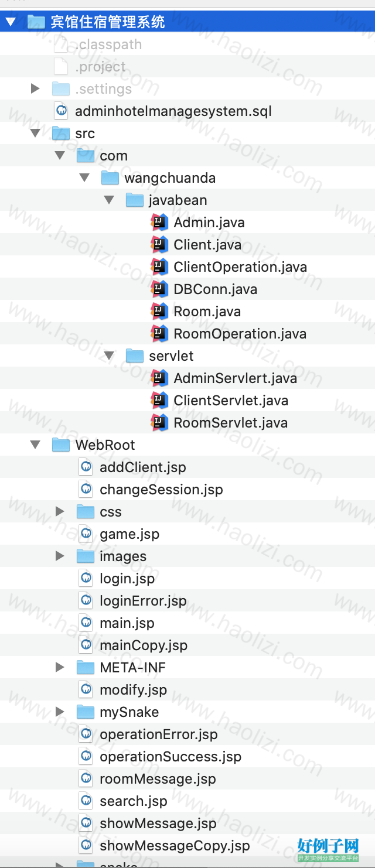Click the DBConn.java file icon
This screenshot has width=375, height=868.
click(159, 289)
